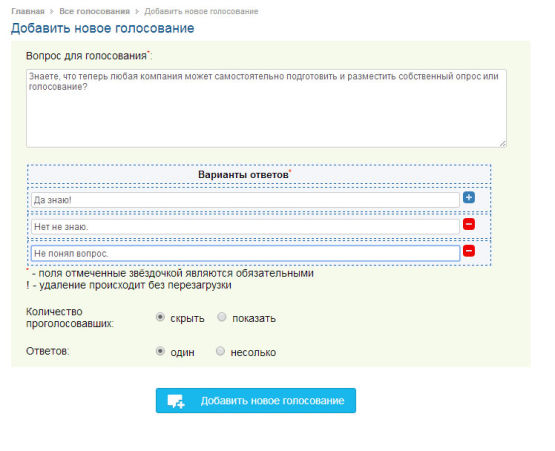Open 'Все голосования' breadcrumb link
Image resolution: width=555 pixels, height=451 pixels.
95,11
